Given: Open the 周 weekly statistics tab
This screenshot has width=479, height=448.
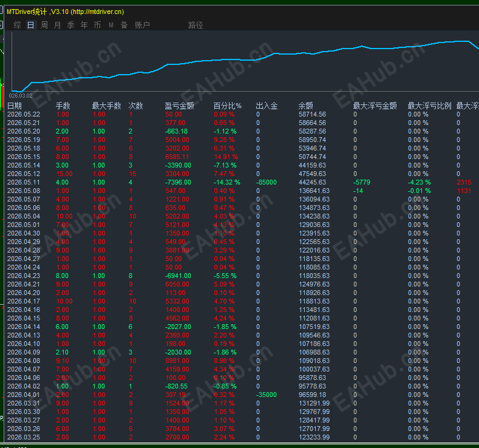Looking at the screenshot, I should pyautogui.click(x=44, y=25).
